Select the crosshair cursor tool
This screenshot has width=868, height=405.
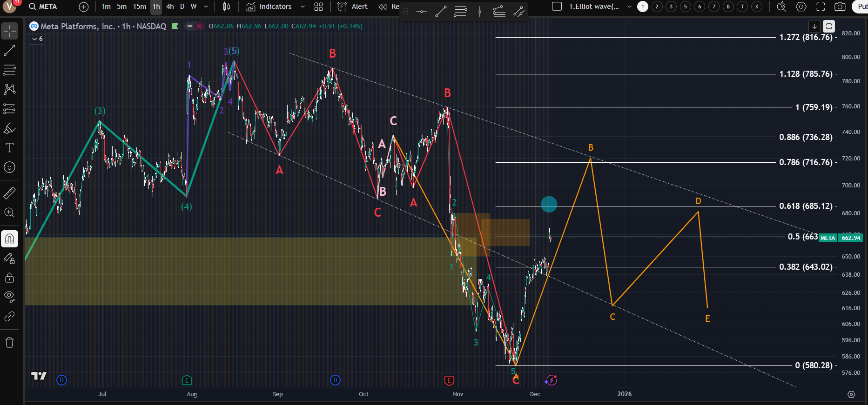9,31
